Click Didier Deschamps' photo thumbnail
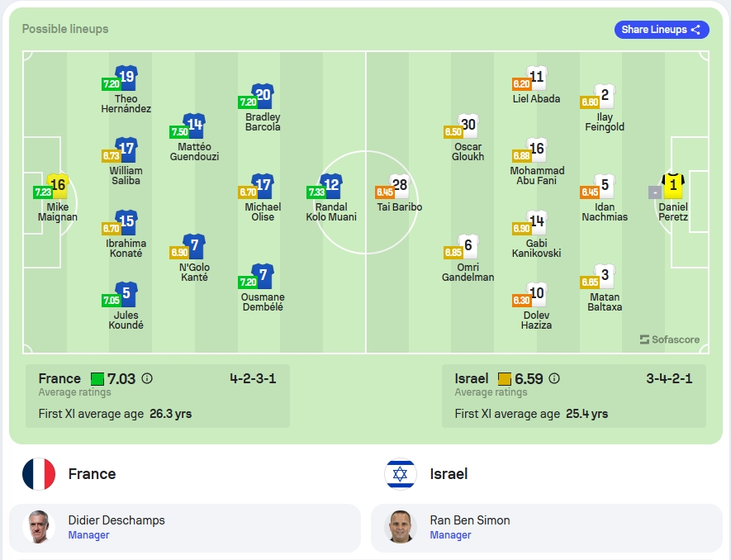Screen dimensions: 731x560 pyautogui.click(x=39, y=527)
